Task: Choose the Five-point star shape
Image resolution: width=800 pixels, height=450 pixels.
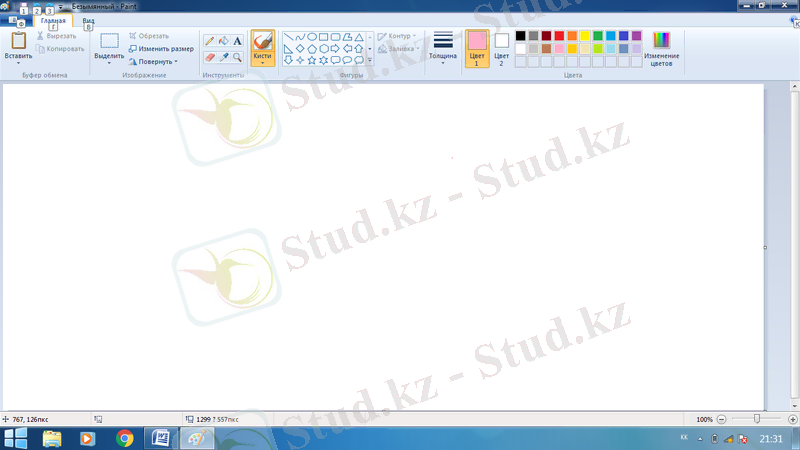Action: [x=312, y=60]
